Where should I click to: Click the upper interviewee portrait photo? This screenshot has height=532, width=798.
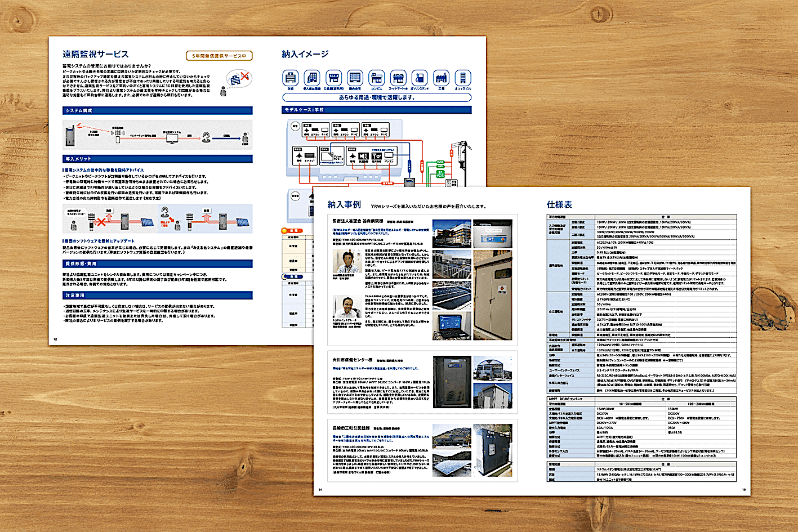[347, 262]
